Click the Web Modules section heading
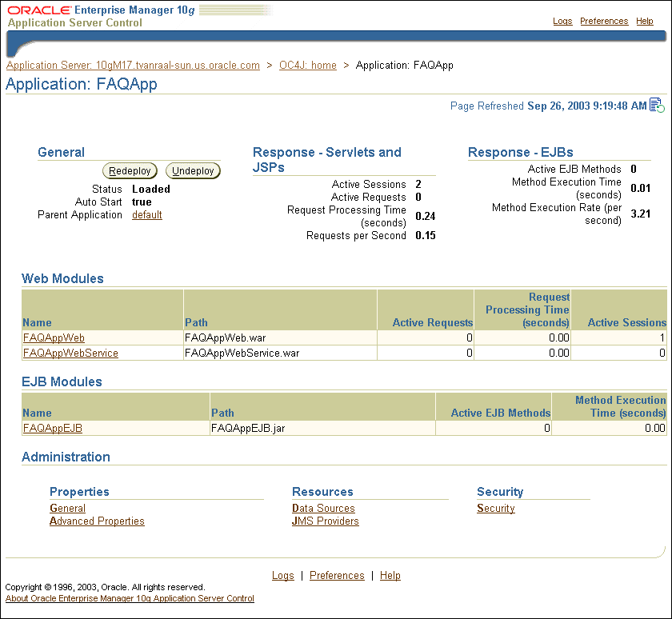 (62, 278)
